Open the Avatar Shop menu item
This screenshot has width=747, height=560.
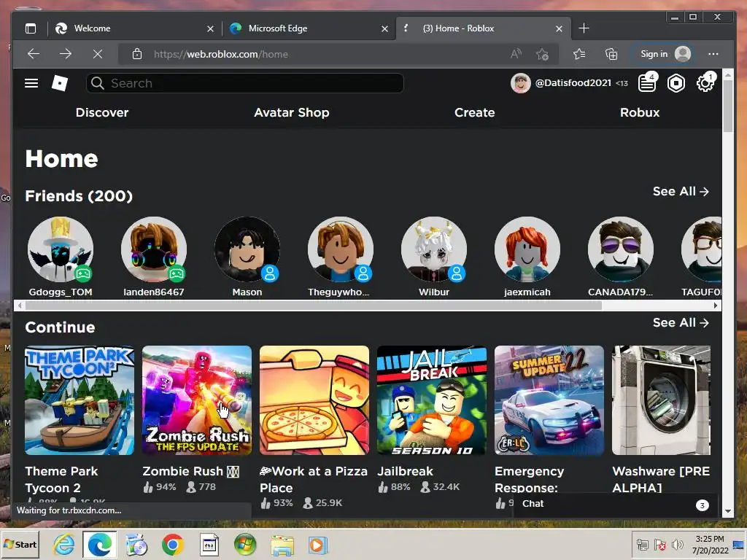[x=292, y=112]
